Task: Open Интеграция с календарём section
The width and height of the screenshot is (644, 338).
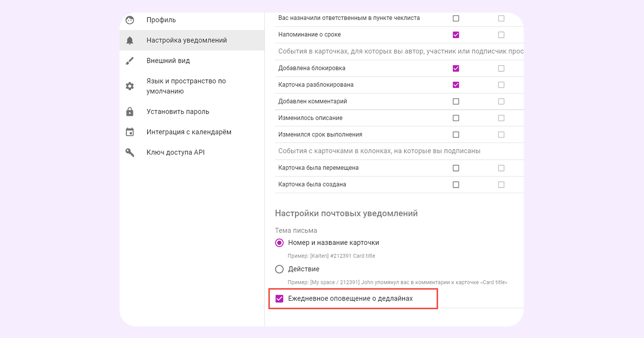Action: click(189, 132)
